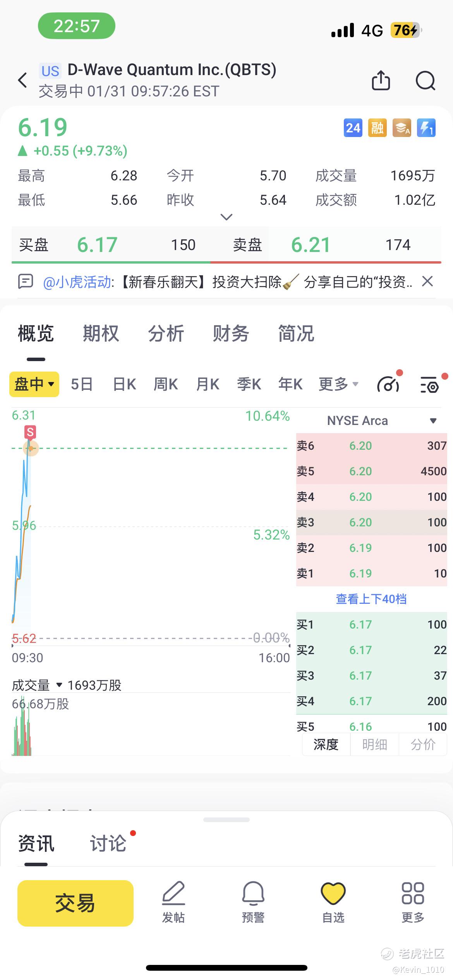Open the 查看上下40档 link
The height and width of the screenshot is (980, 453).
[x=371, y=599]
